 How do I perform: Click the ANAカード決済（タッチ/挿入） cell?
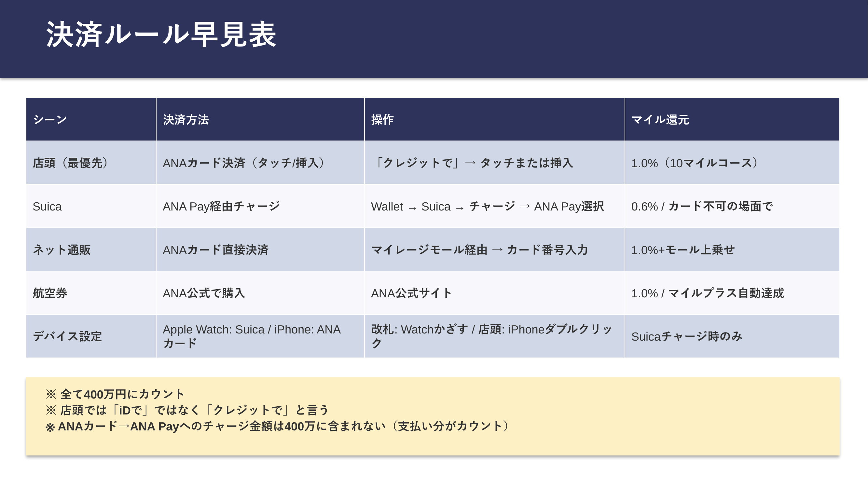pos(244,163)
